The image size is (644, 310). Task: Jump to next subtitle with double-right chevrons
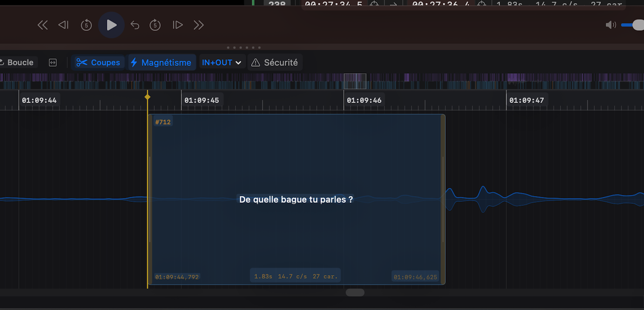click(199, 25)
